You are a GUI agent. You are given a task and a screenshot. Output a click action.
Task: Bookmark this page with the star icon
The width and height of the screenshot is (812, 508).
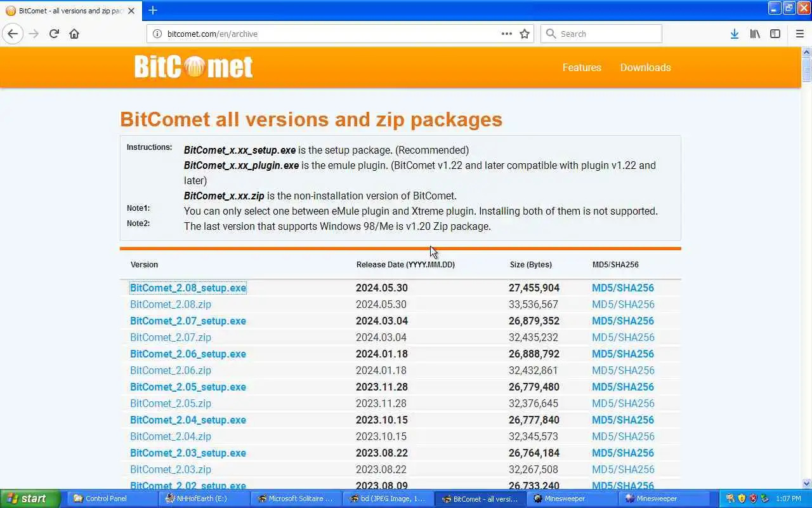click(525, 34)
